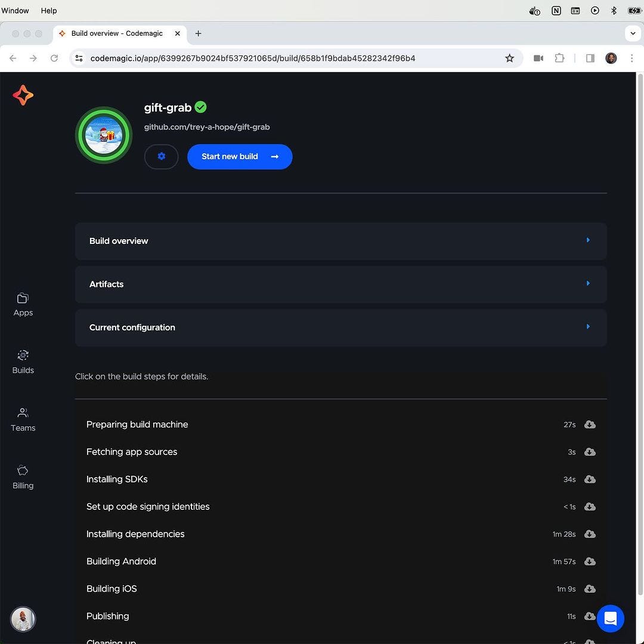Open app settings gear button
Screen dimensions: 644x644
point(161,157)
